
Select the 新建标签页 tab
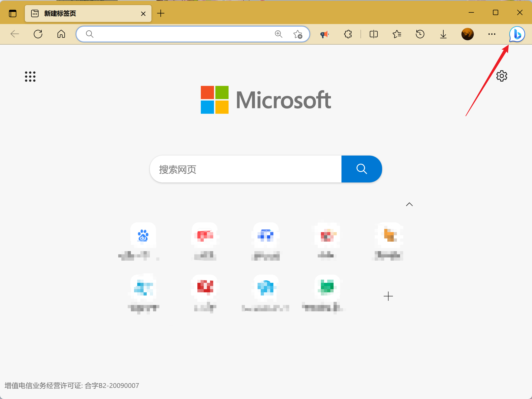click(x=88, y=13)
